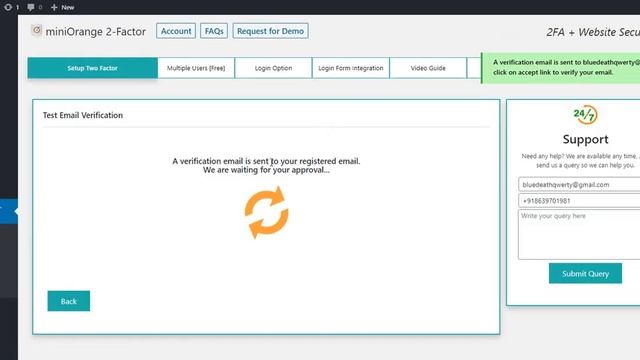Focus the support email input field

pyautogui.click(x=579, y=184)
